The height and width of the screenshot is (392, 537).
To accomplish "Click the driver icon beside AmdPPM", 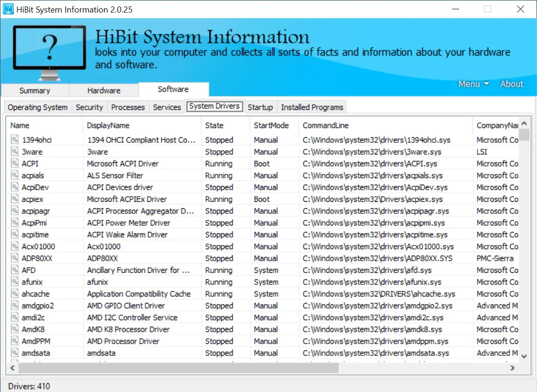I will (15, 341).
